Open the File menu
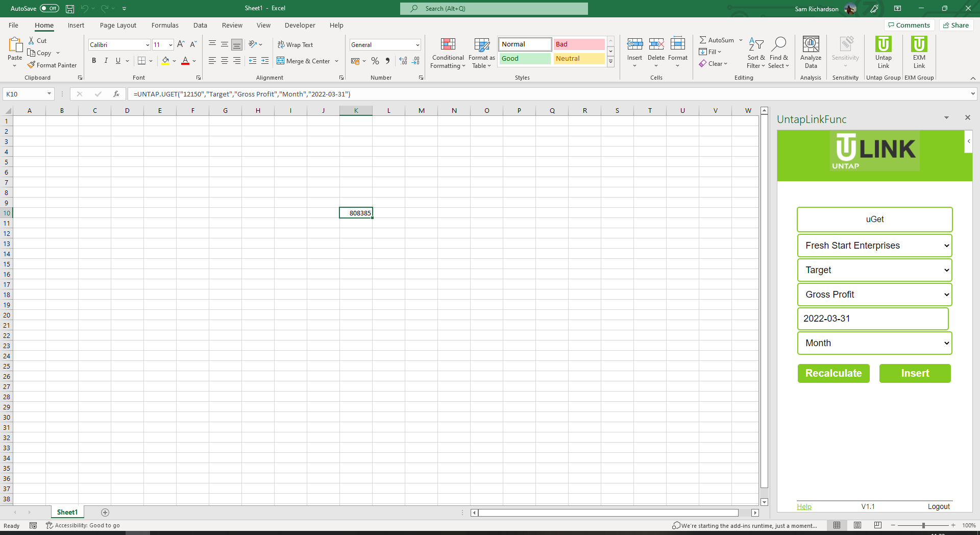The height and width of the screenshot is (535, 980). 14,25
